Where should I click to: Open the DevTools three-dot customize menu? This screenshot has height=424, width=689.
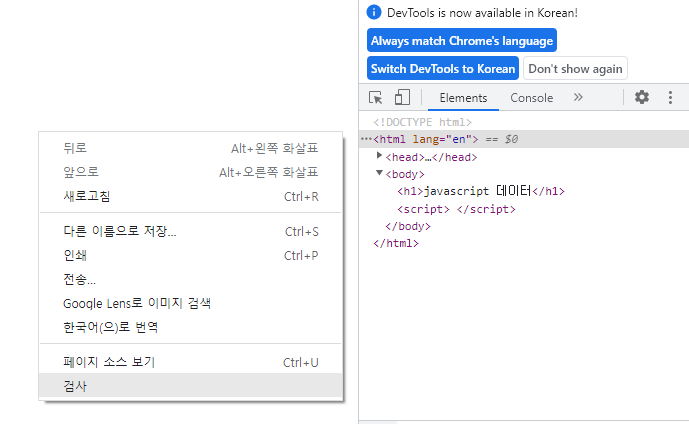tap(670, 98)
